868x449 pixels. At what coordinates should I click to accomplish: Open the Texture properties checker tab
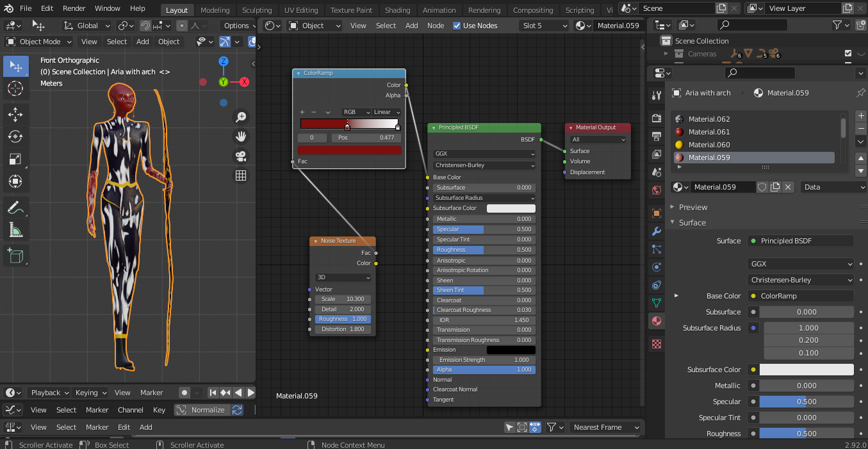[x=657, y=344]
